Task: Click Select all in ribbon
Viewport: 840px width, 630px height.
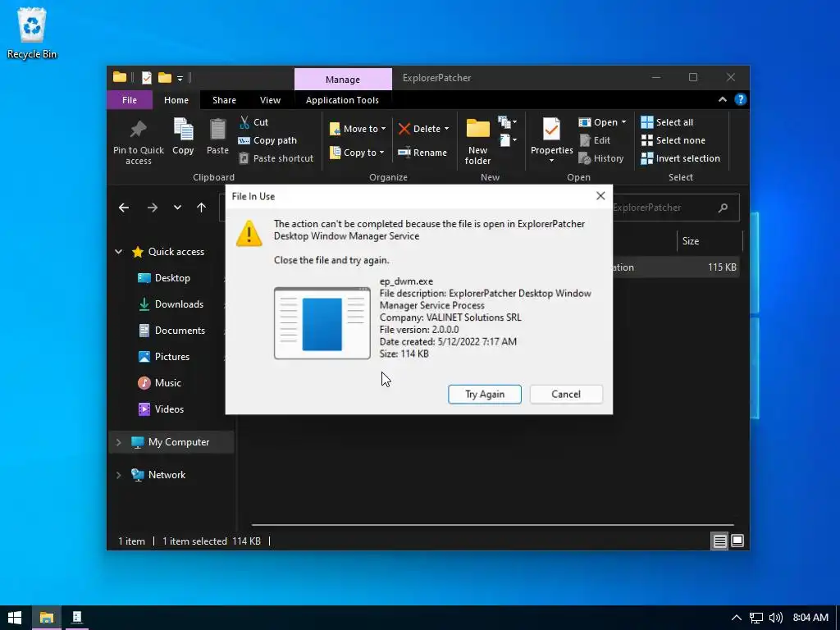Action: coord(667,122)
